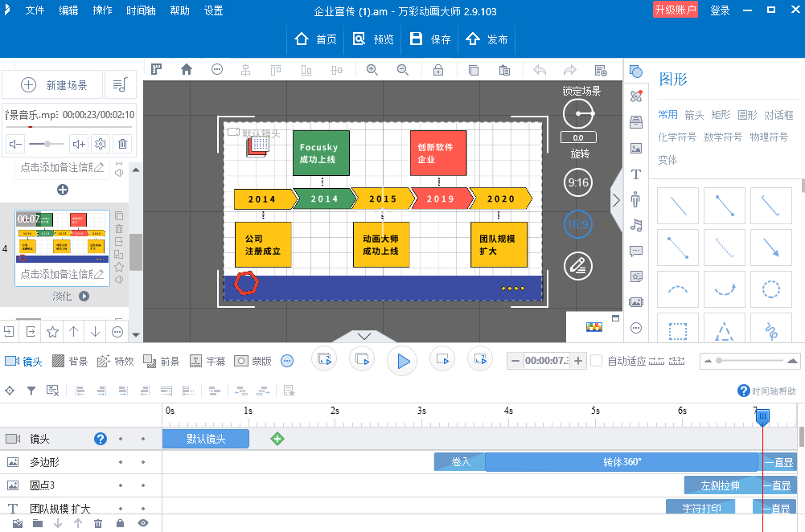Open the music note sound library
Image resolution: width=805 pixels, height=532 pixels.
636,225
